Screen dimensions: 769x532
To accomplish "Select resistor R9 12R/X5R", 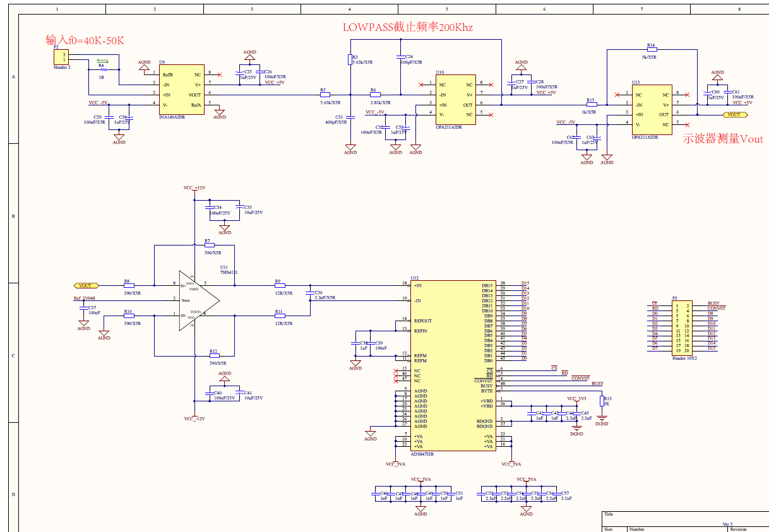I will tap(280, 285).
